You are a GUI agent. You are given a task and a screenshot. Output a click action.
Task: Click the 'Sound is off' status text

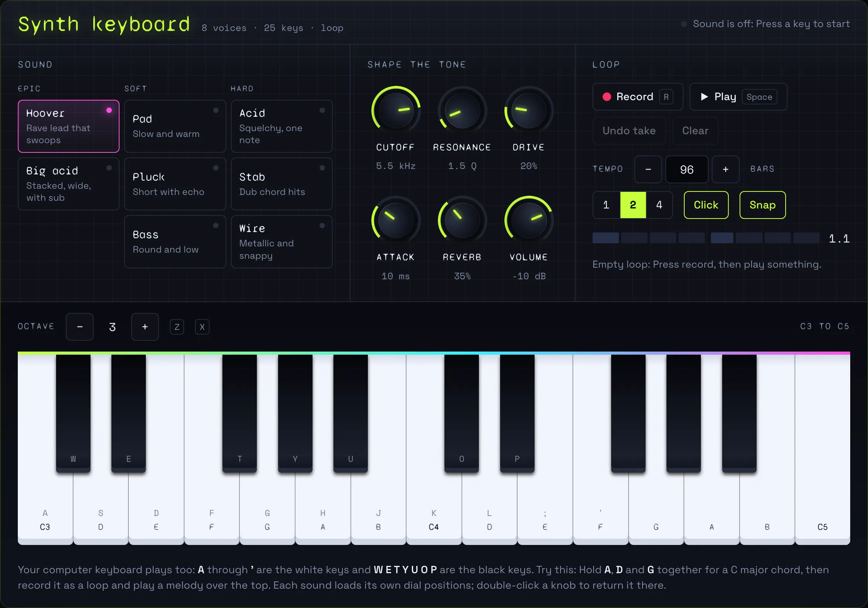771,24
